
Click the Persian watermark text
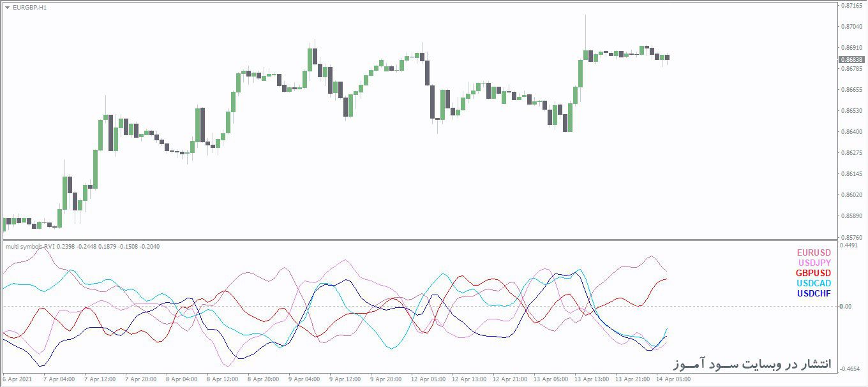click(x=753, y=363)
